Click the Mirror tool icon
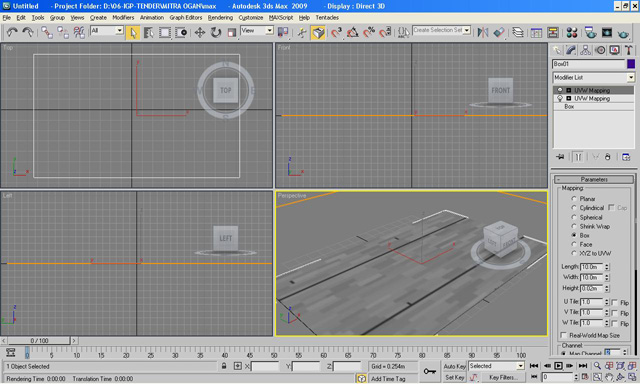 pyautogui.click(x=482, y=33)
